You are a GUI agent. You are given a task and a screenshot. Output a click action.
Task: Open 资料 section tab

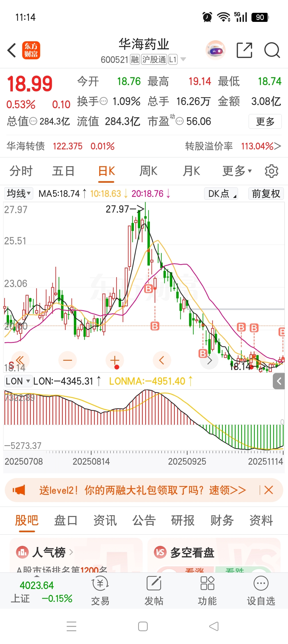261,520
